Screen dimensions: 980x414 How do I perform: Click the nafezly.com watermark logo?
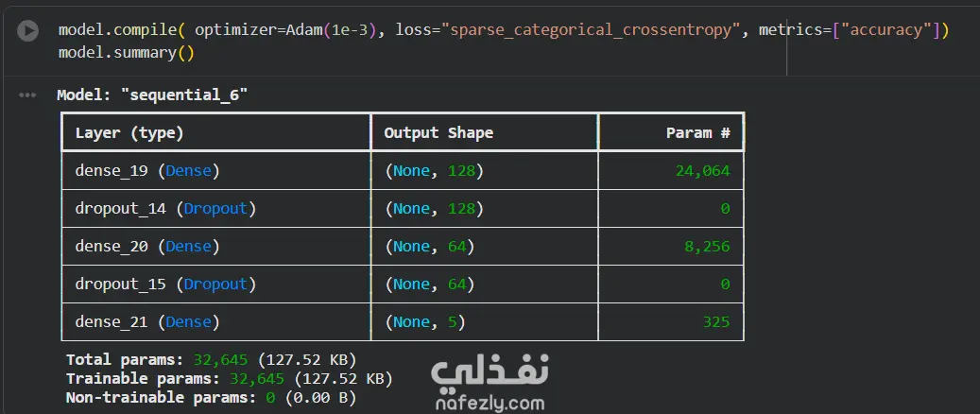[490, 382]
